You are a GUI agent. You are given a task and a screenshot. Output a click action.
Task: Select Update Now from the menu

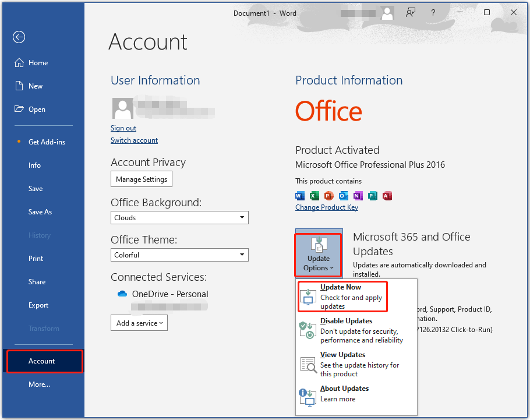pyautogui.click(x=342, y=297)
